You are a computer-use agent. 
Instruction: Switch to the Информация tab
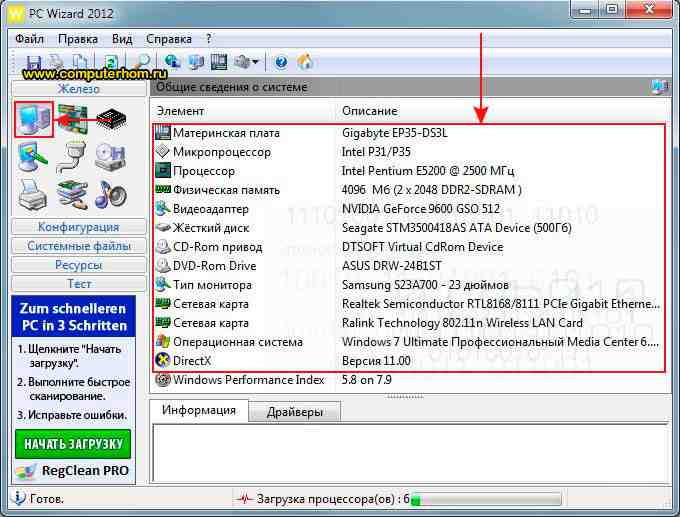(199, 410)
